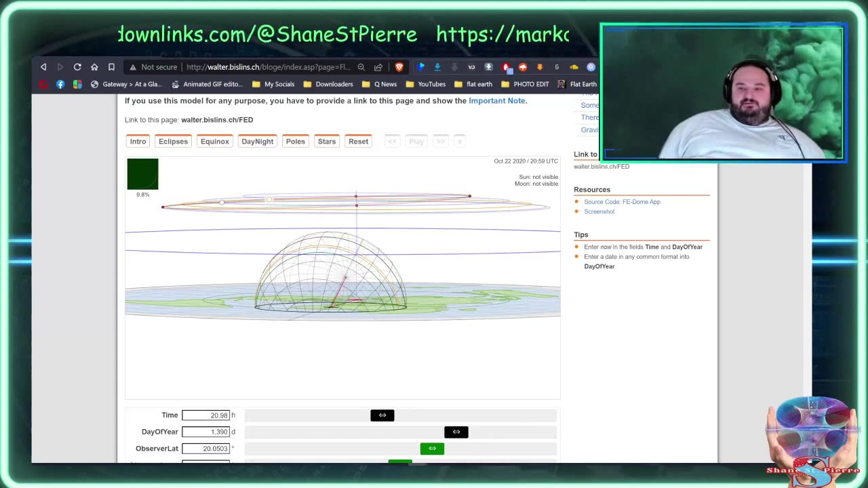Open the Animated GIF editor bookmark
The height and width of the screenshot is (488, 868).
tap(207, 84)
